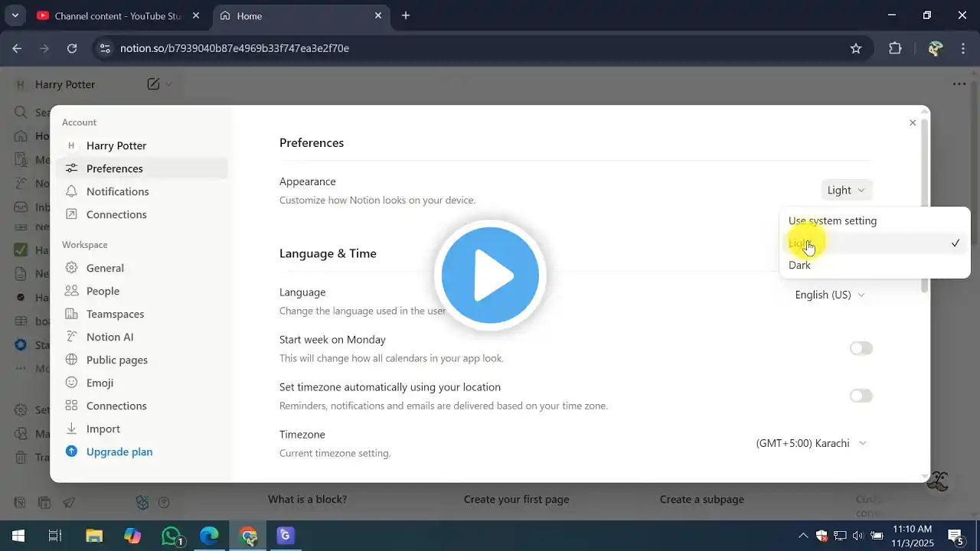Open Connections under the Account section
Viewport: 980px width, 551px height.
tap(142, 214)
